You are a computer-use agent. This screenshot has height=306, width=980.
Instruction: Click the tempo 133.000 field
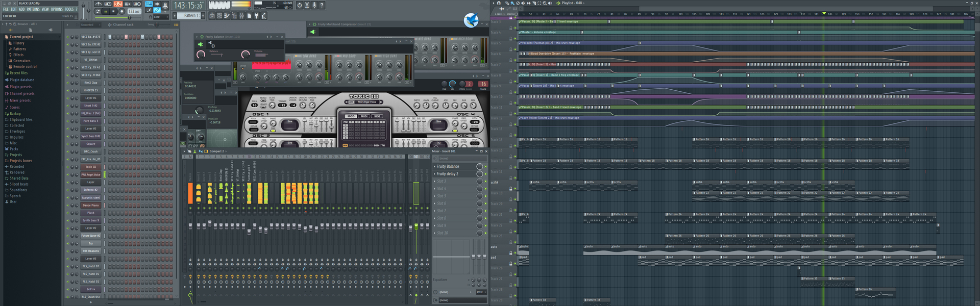point(134,11)
